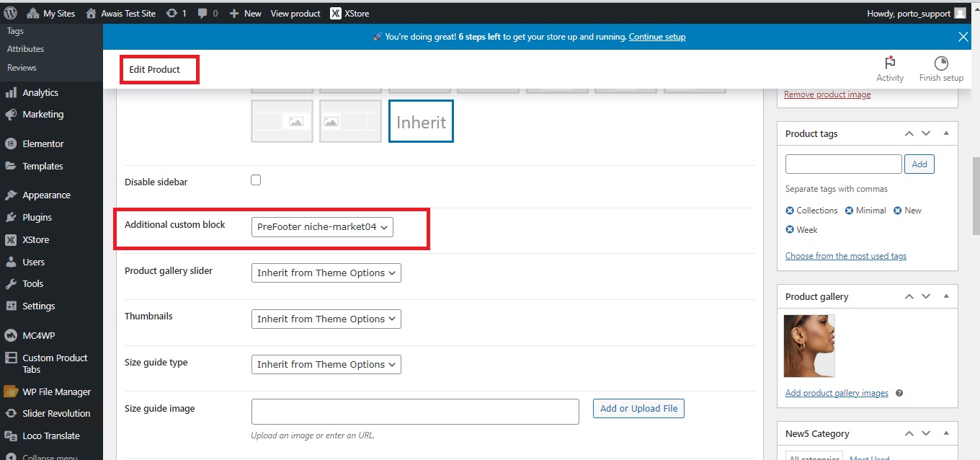This screenshot has height=460, width=980.
Task: Click product gallery image thumbnail
Action: point(809,346)
